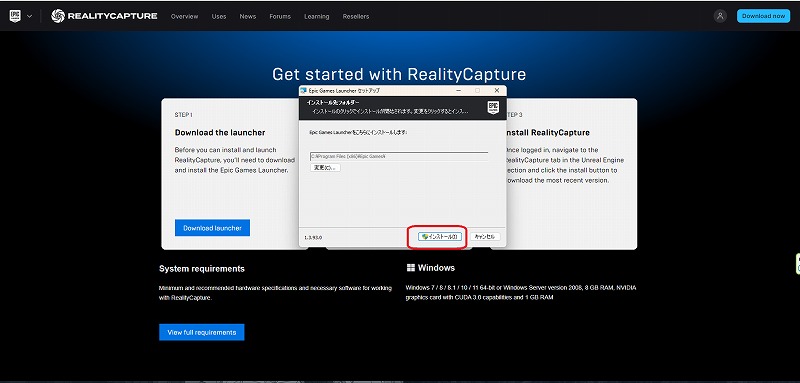This screenshot has width=800, height=383.
Task: Open the Uses menu item
Action: point(219,16)
